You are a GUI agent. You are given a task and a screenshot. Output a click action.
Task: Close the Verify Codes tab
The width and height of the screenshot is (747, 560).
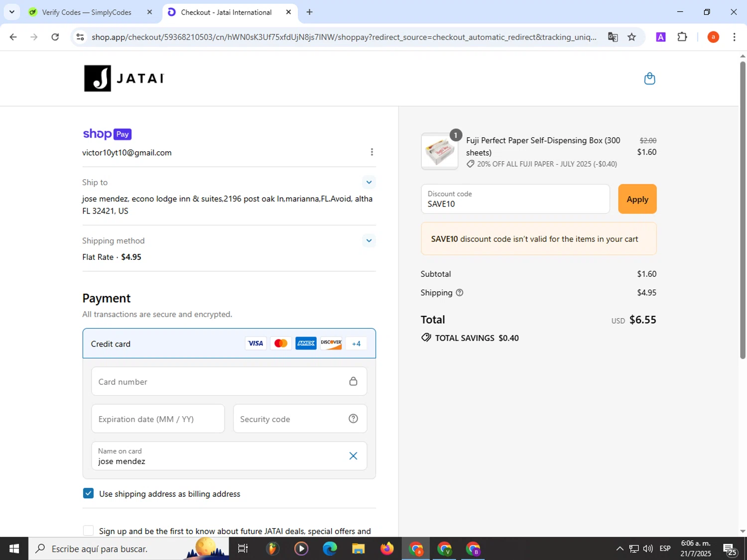point(149,12)
